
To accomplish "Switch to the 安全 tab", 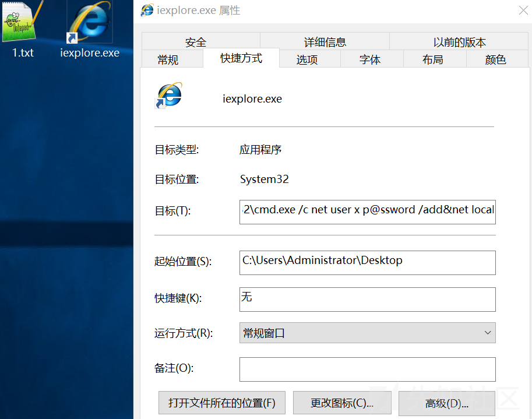I will tap(201, 41).
